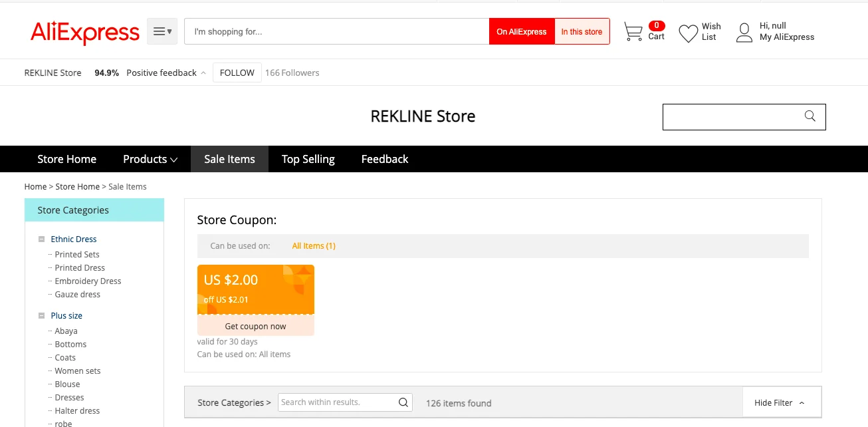
Task: Open Printed Dress category
Action: (x=80, y=268)
